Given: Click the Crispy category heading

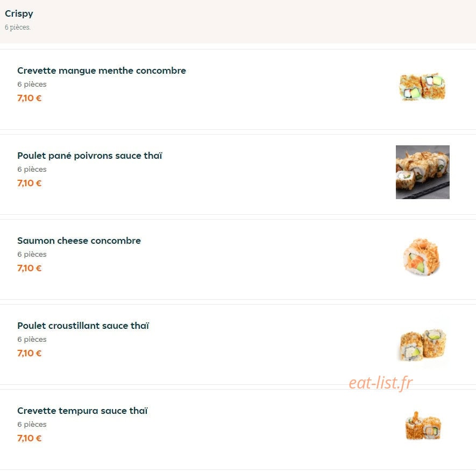Looking at the screenshot, I should point(19,13).
